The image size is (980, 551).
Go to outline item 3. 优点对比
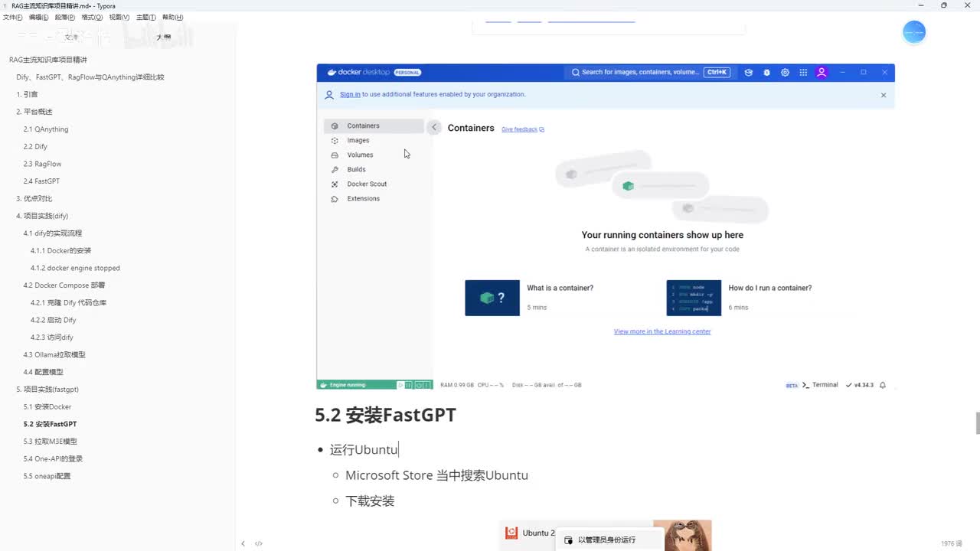coord(34,198)
